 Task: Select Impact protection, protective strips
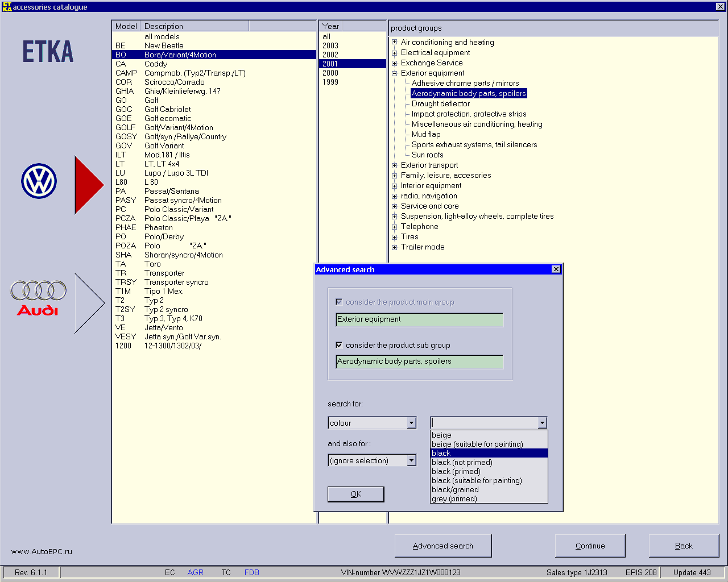[x=469, y=114]
